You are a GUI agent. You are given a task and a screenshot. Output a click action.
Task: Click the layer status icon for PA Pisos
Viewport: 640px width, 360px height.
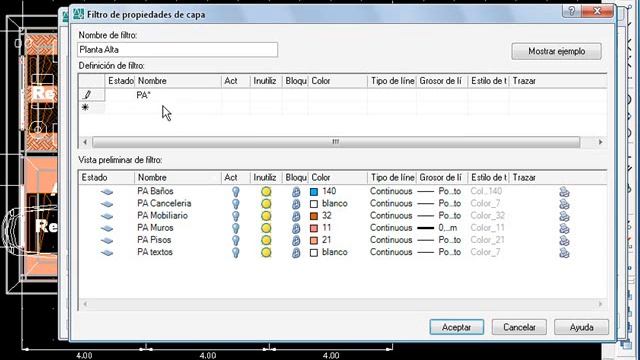coord(107,240)
